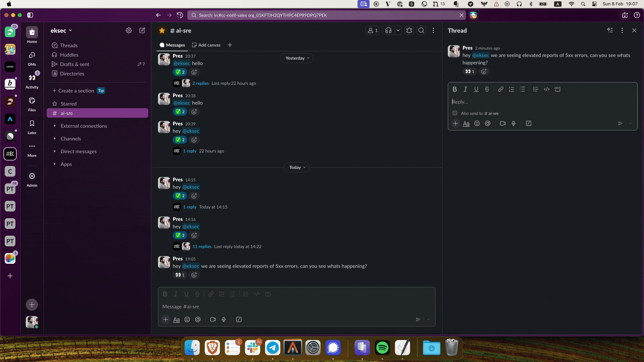The height and width of the screenshot is (362, 644).
Task: Search within the ai-sre channel
Action: pyautogui.click(x=421, y=30)
